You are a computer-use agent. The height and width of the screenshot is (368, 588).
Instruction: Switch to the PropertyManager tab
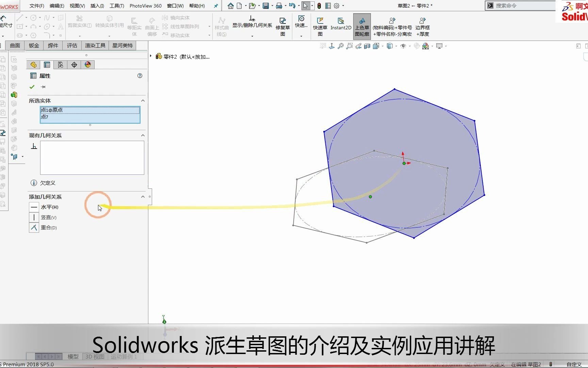(47, 65)
